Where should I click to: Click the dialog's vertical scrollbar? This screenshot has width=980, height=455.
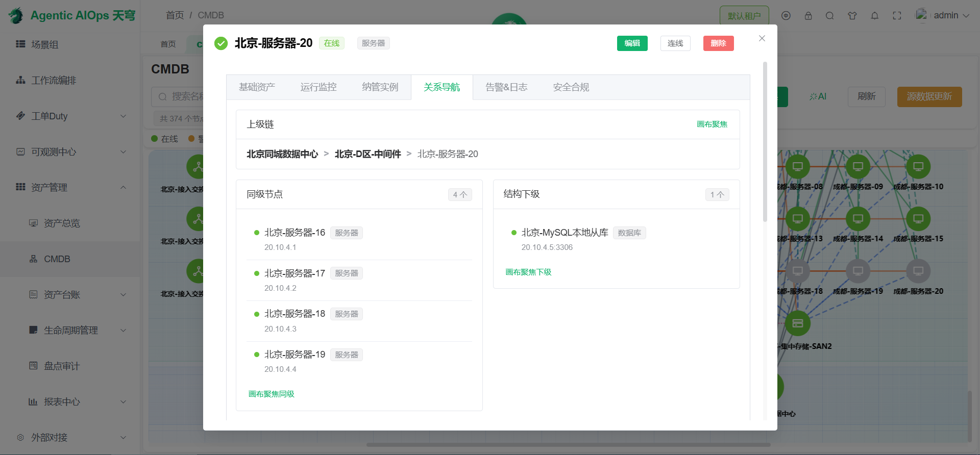pyautogui.click(x=765, y=142)
